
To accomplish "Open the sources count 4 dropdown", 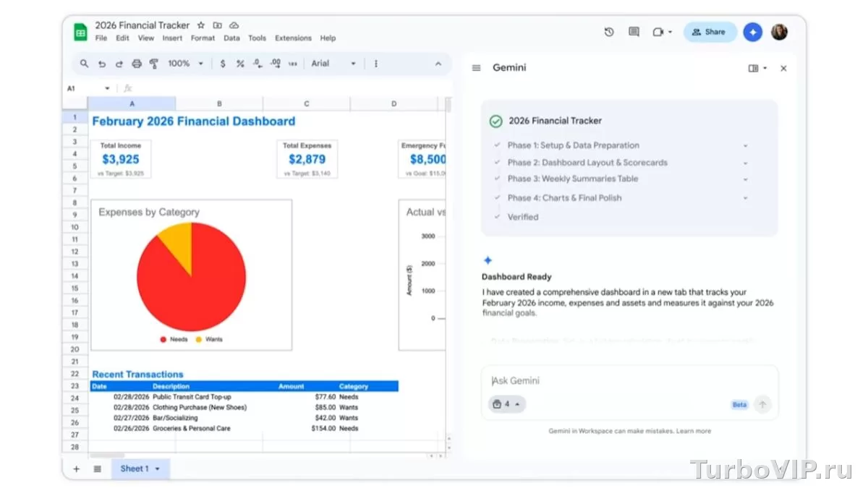I will [x=507, y=404].
